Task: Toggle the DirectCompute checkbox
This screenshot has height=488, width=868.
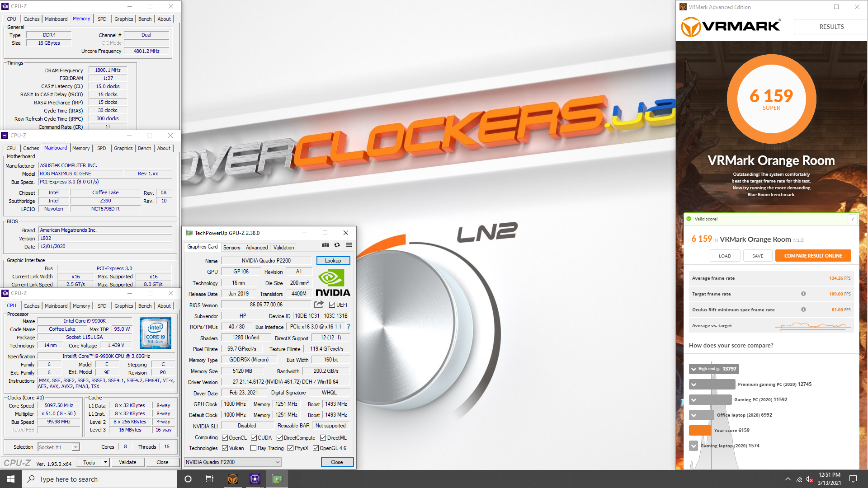Action: 279,437
